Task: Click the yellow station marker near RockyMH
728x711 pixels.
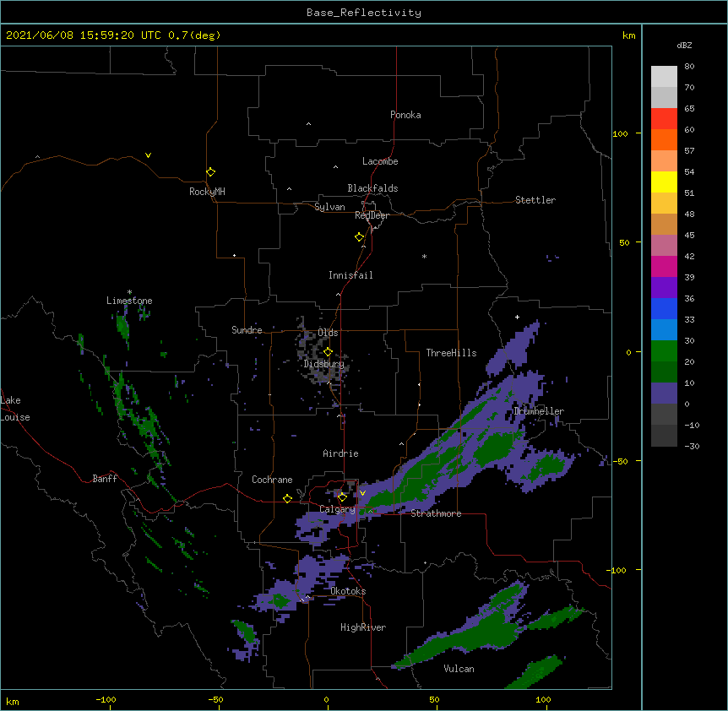Action: click(x=210, y=172)
